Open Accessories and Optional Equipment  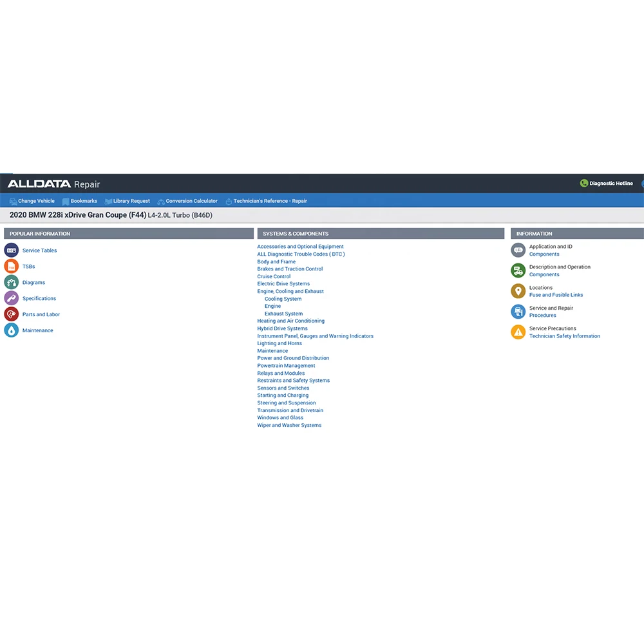(x=300, y=247)
